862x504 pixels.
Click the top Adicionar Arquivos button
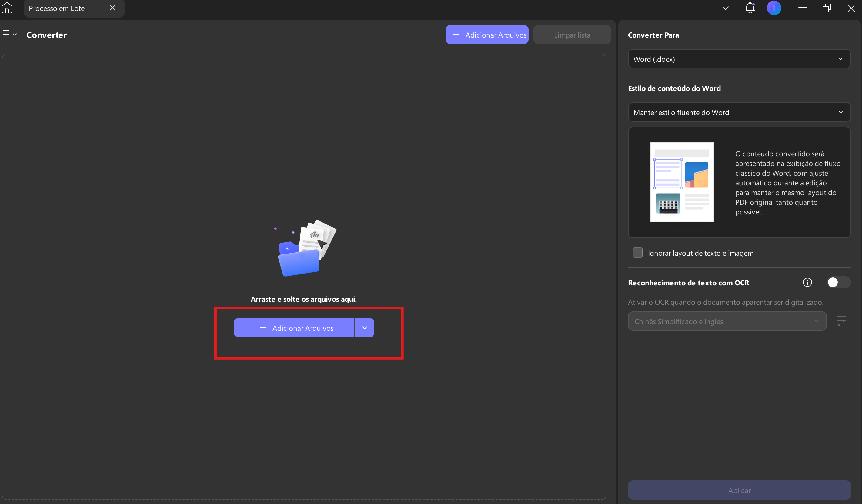tap(487, 35)
